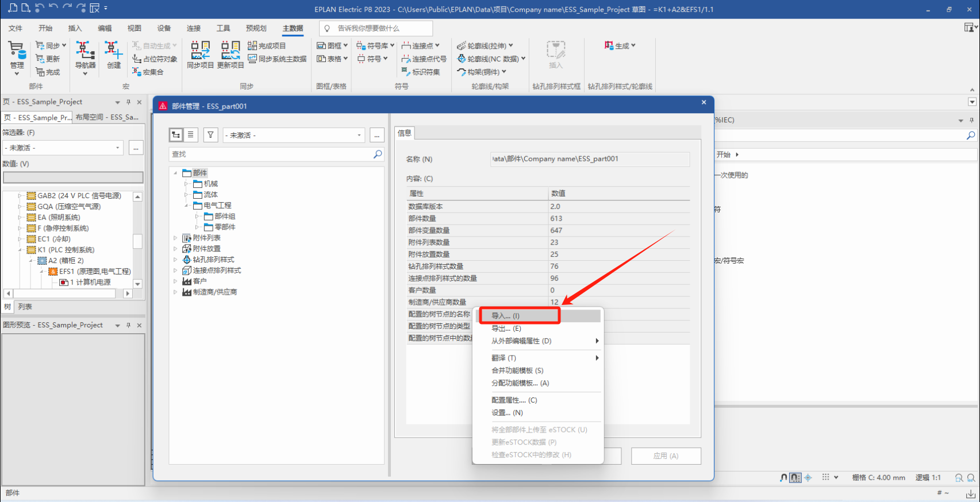980x502 pixels.
Task: Click the 更新 parts update command
Action: coord(48,59)
